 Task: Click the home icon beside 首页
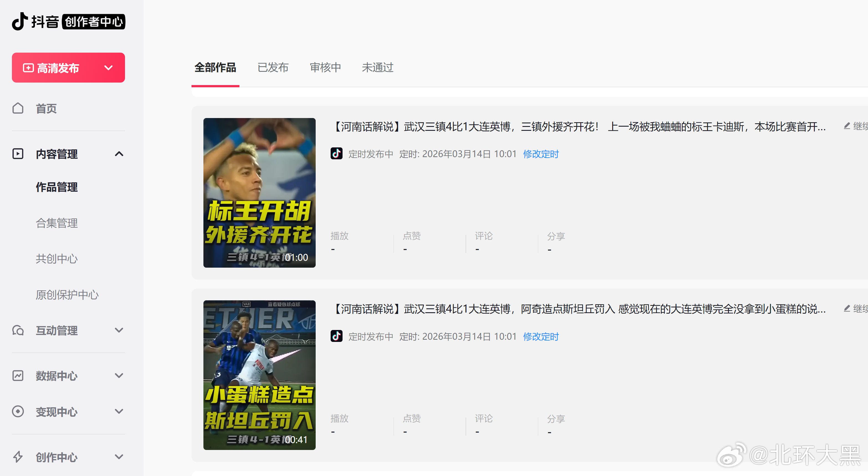[x=18, y=109]
